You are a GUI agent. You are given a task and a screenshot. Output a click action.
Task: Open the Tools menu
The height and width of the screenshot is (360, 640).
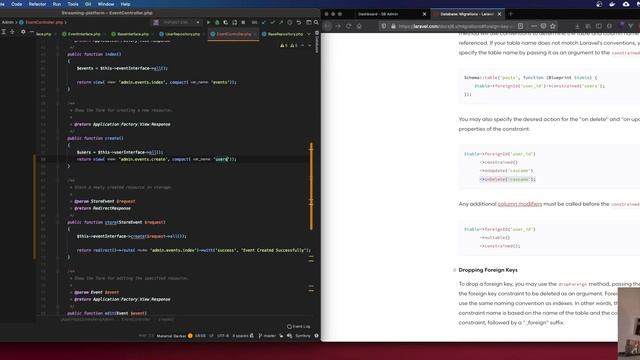[x=73, y=4]
